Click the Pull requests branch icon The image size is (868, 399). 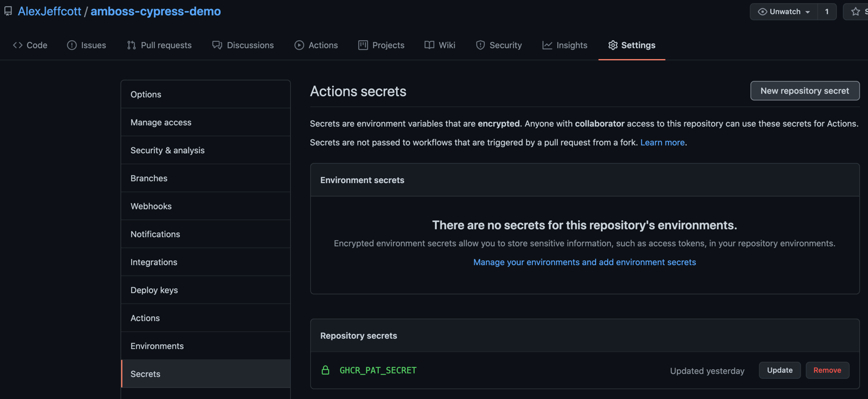coord(131,45)
